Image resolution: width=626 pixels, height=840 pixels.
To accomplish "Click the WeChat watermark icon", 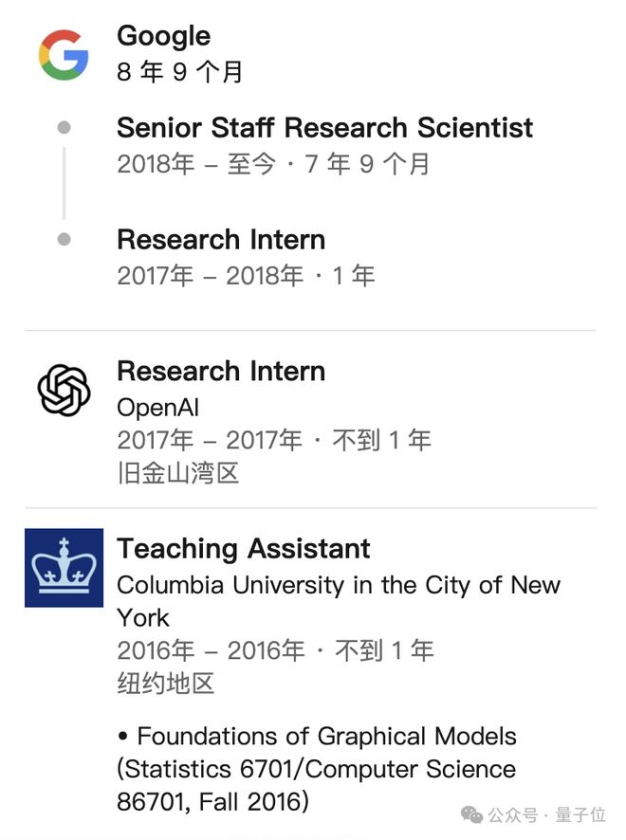I will coord(471,814).
